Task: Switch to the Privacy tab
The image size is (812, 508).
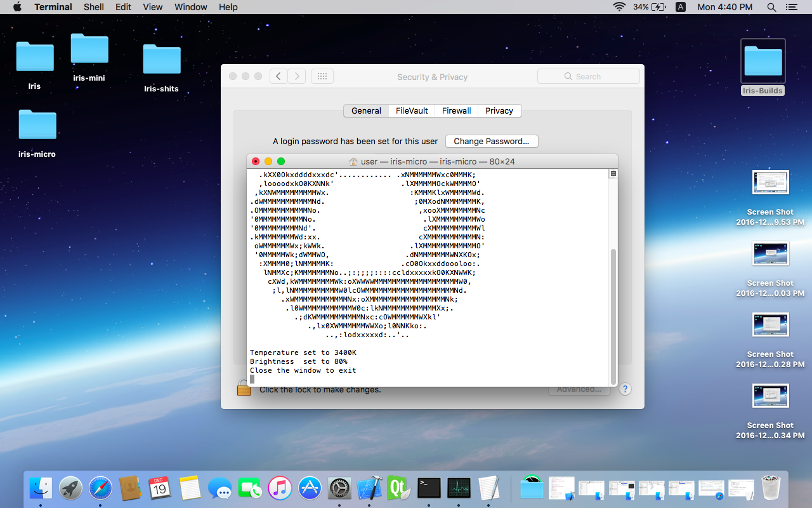Action: pyautogui.click(x=499, y=110)
